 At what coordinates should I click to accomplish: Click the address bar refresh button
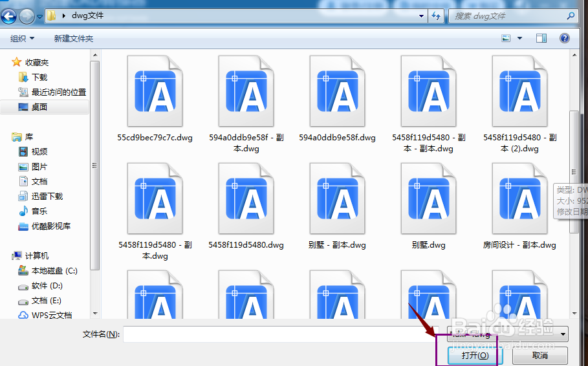pyautogui.click(x=436, y=16)
